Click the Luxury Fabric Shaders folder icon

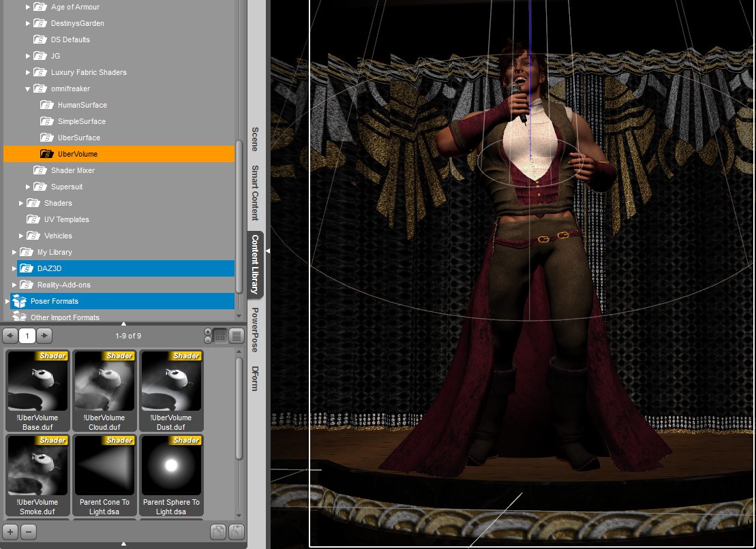pos(40,72)
